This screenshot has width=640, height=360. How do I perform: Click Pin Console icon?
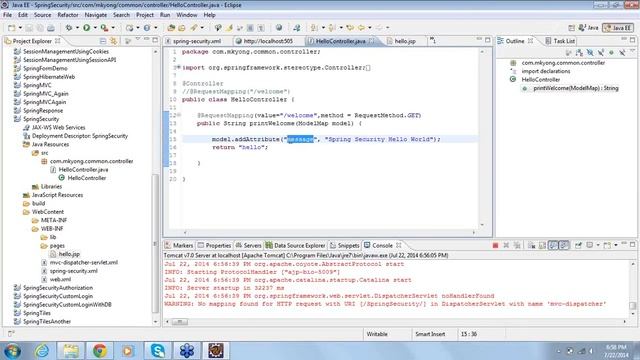click(578, 245)
